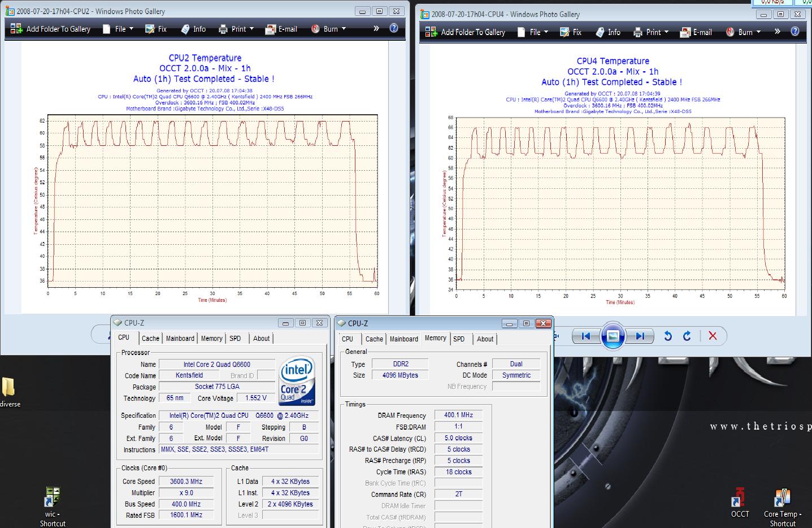Click the Core Speed 3600.3 MHz field

click(186, 482)
